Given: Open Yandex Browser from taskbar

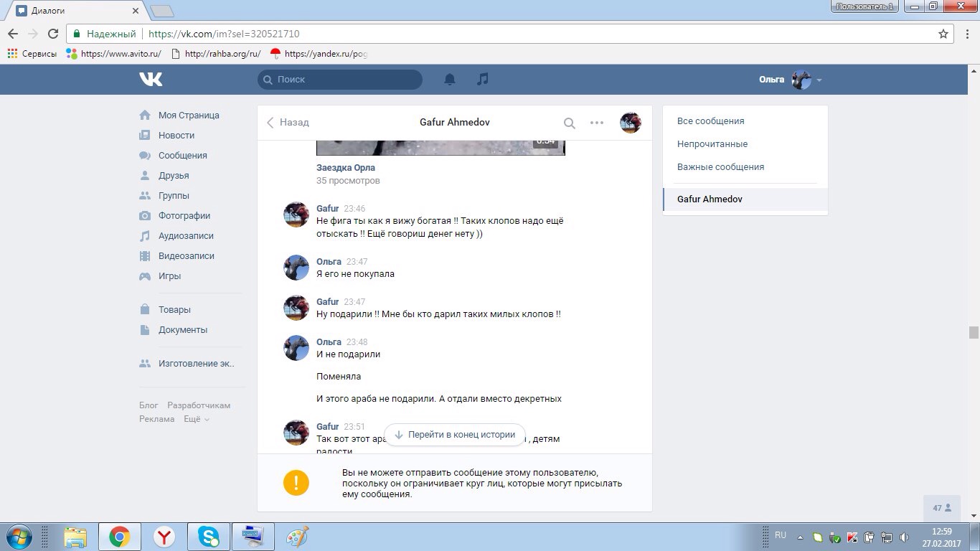Looking at the screenshot, I should (164, 537).
